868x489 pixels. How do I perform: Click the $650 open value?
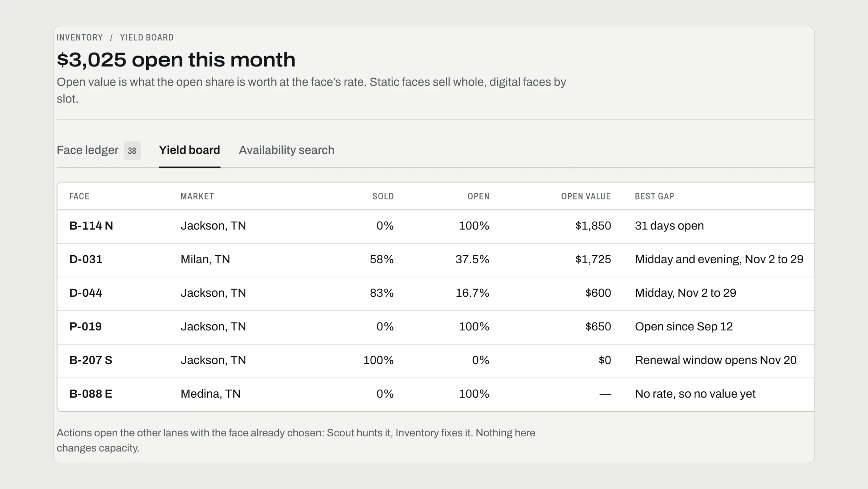(598, 327)
